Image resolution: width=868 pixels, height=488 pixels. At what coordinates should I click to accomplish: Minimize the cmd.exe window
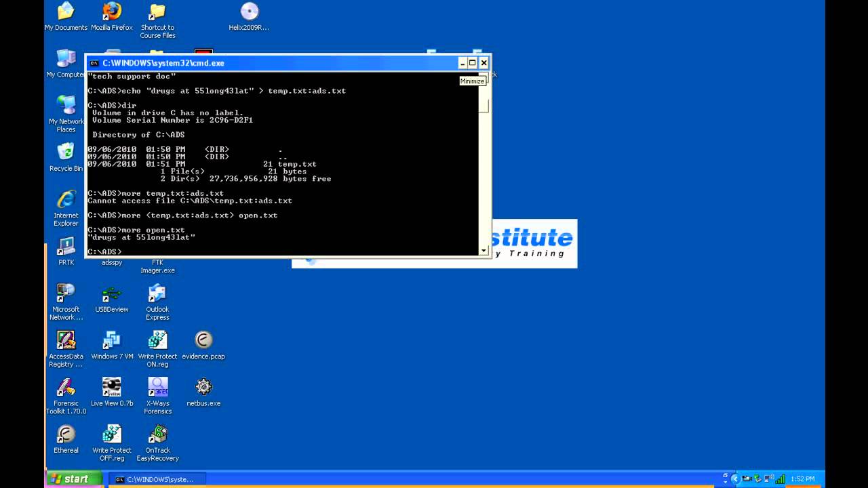pos(462,63)
